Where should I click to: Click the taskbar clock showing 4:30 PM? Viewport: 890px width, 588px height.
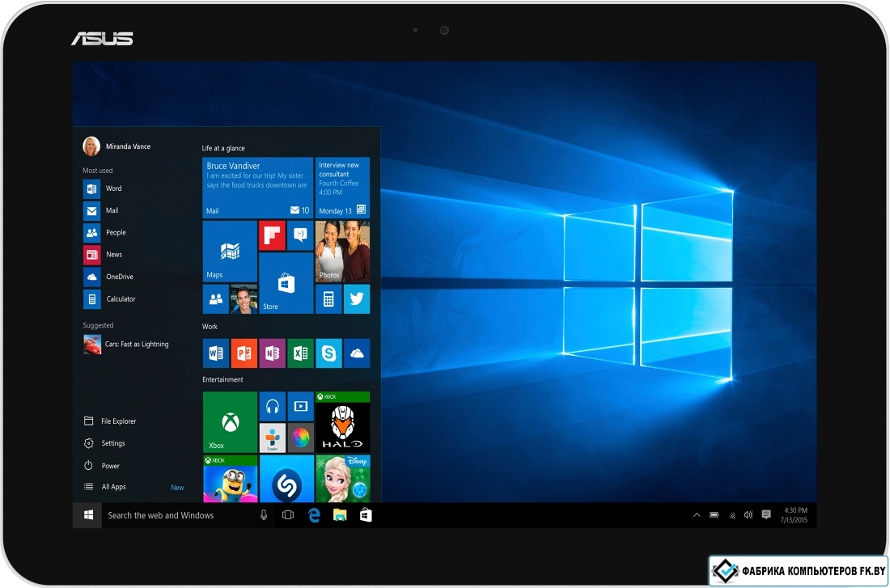794,515
